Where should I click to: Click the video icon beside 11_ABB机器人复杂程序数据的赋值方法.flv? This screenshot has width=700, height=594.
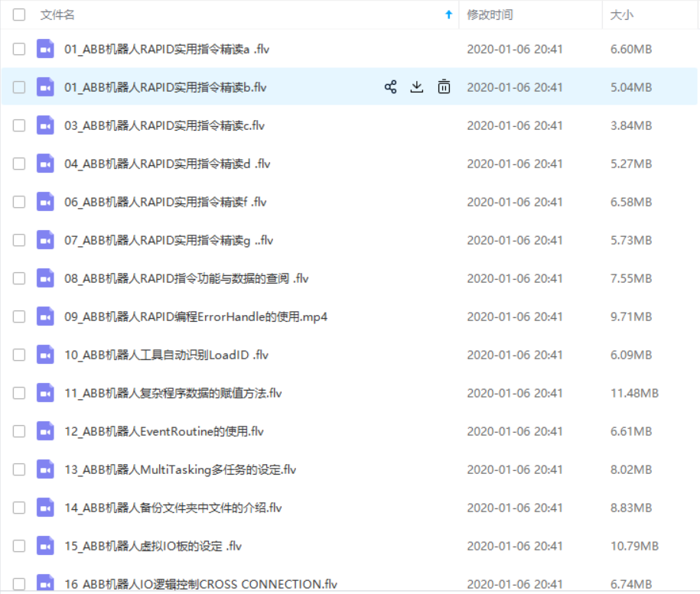point(45,392)
